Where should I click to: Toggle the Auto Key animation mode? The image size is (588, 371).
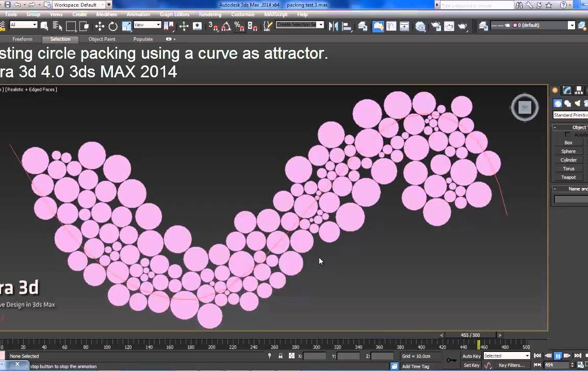(471, 356)
